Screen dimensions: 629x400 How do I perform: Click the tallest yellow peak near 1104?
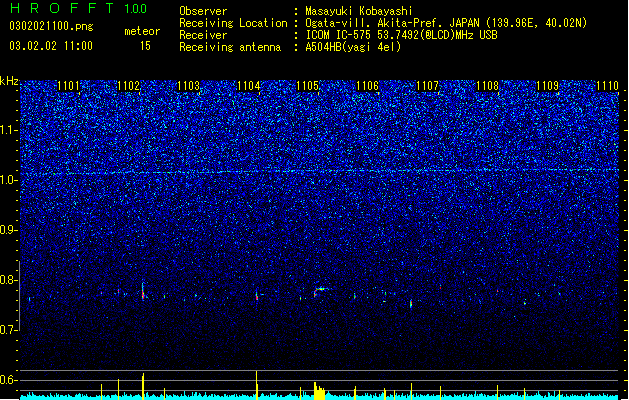(257, 384)
